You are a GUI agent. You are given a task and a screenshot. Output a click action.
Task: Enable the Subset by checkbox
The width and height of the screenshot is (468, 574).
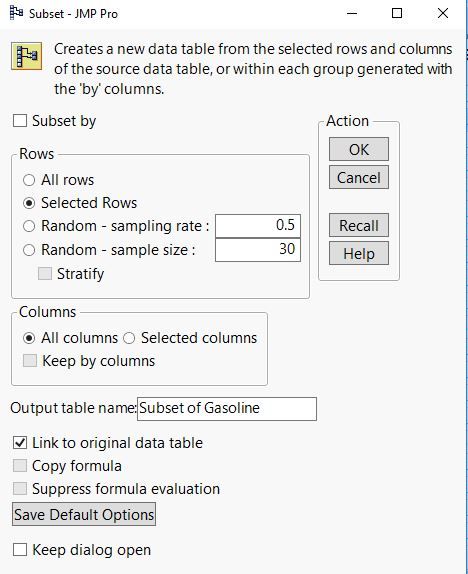(20, 121)
